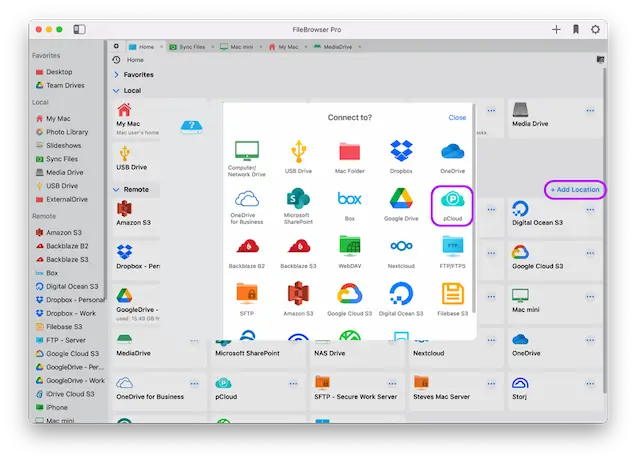This screenshot has width=636, height=461.
Task: Choose WebDAV connection option
Action: (350, 252)
